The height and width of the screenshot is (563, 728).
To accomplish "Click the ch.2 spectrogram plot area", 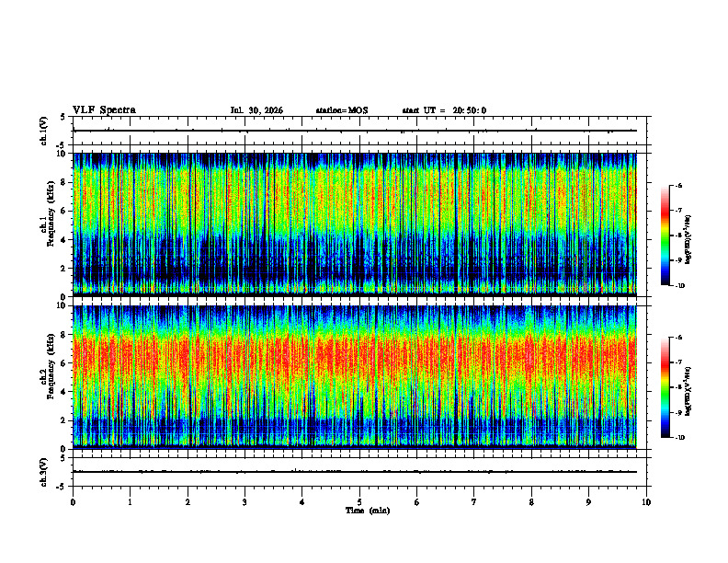I will pyautogui.click(x=355, y=377).
